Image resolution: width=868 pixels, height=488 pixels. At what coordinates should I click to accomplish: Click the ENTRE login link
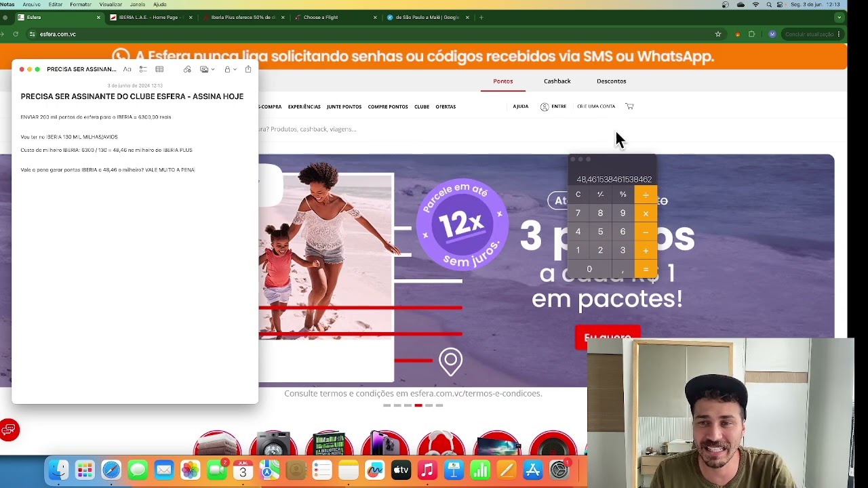click(x=553, y=106)
